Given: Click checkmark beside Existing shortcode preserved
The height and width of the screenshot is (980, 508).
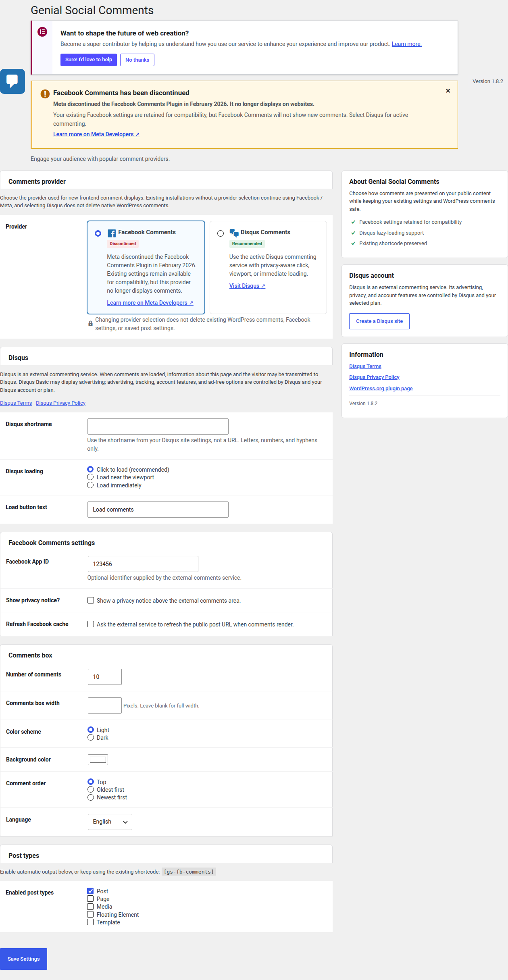Looking at the screenshot, I should click(x=353, y=243).
